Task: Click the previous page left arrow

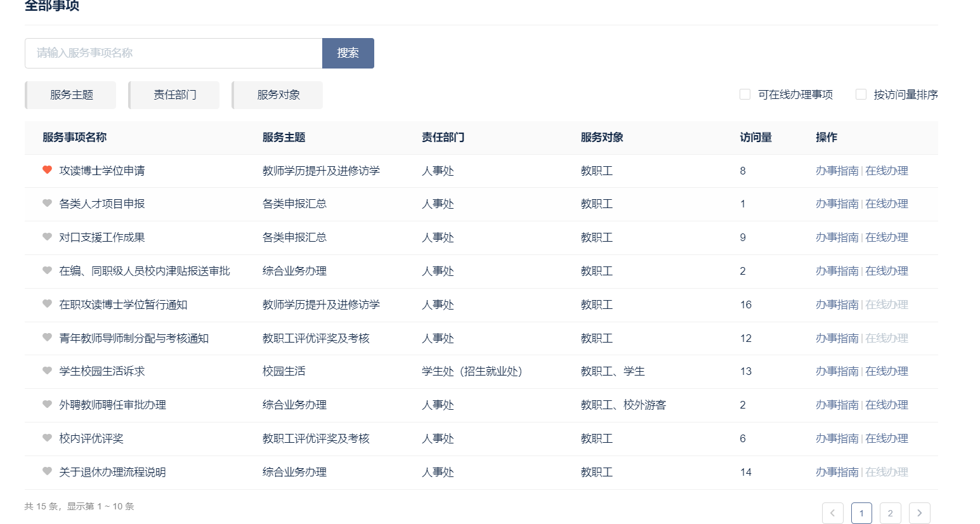Action: pos(832,513)
